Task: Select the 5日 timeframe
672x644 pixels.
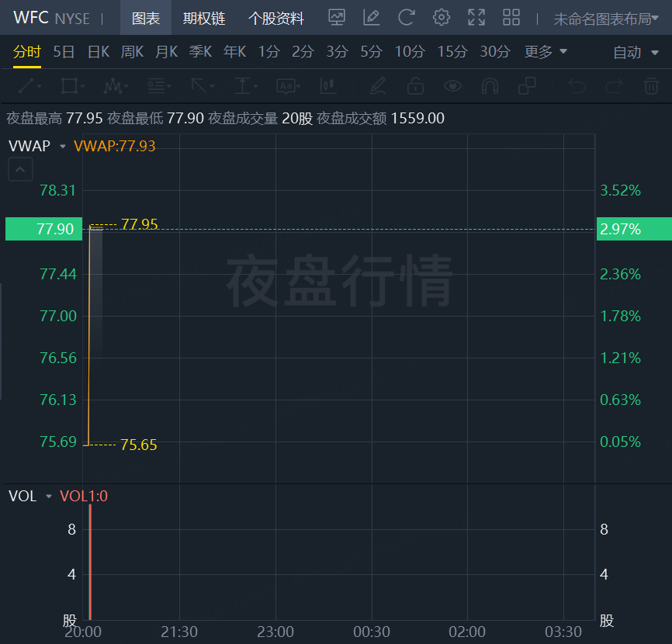Action: (64, 52)
